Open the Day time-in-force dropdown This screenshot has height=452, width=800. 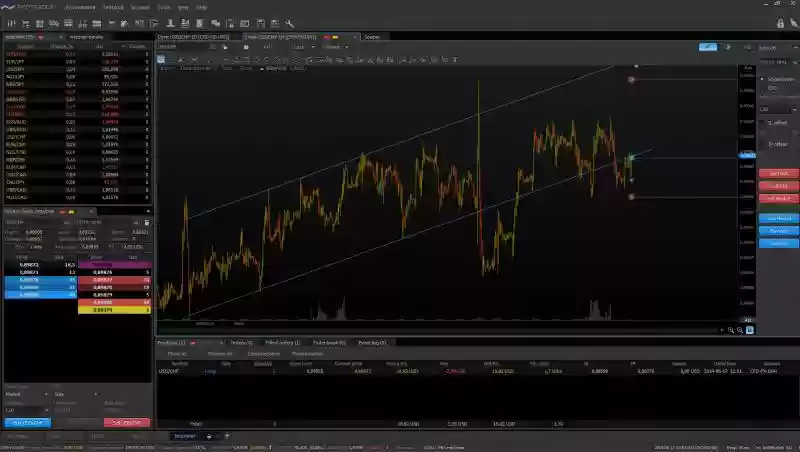[x=76, y=394]
